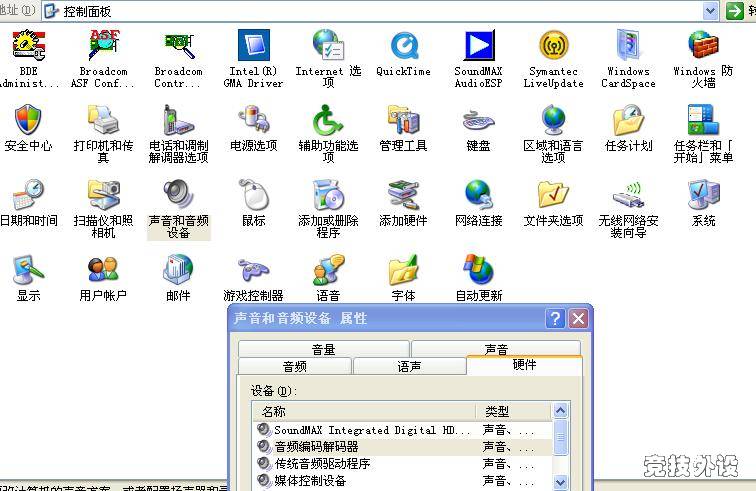756x491 pixels.
Task: Open 文件夹选项 icon
Action: pos(553,194)
